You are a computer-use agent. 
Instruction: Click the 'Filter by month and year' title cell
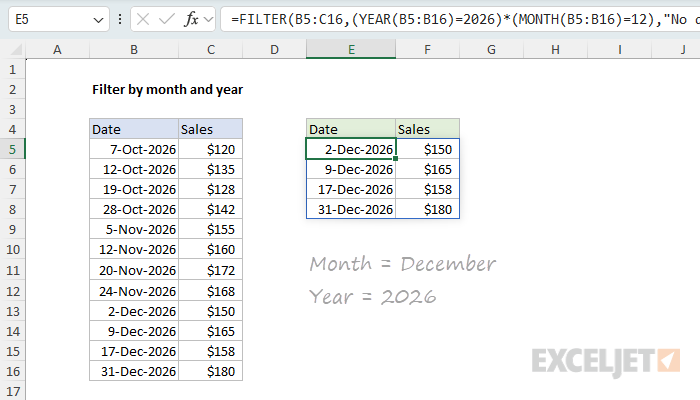coord(167,89)
